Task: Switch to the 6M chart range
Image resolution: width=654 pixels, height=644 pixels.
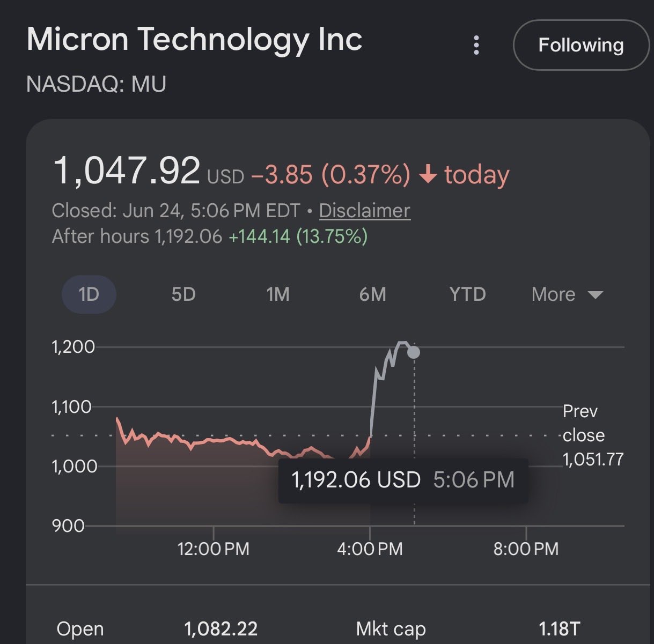Action: pyautogui.click(x=372, y=294)
